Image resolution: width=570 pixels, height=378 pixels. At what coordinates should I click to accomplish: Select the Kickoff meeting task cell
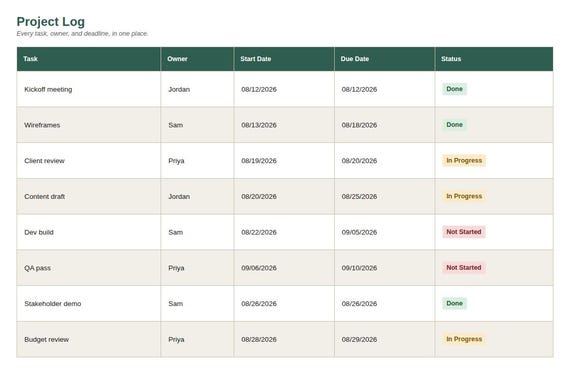tap(88, 89)
